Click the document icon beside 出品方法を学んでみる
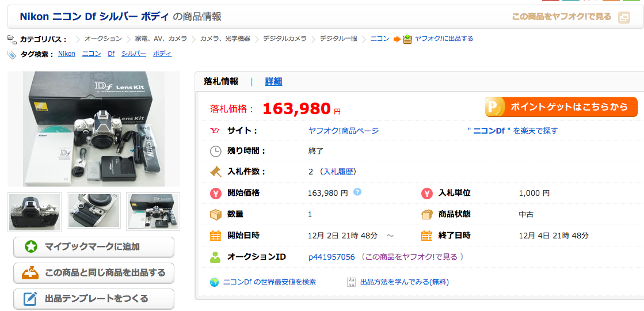The width and height of the screenshot is (644, 311). (x=351, y=282)
